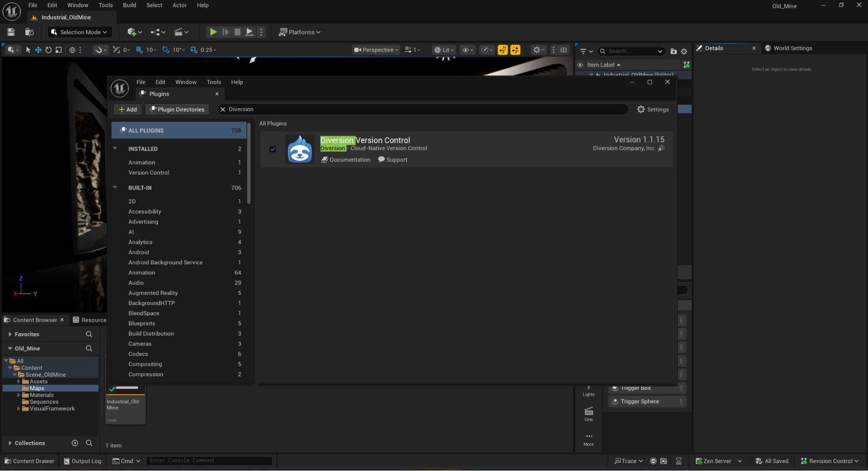868x471 pixels.
Task: Select the translate move tool icon
Action: point(38,50)
